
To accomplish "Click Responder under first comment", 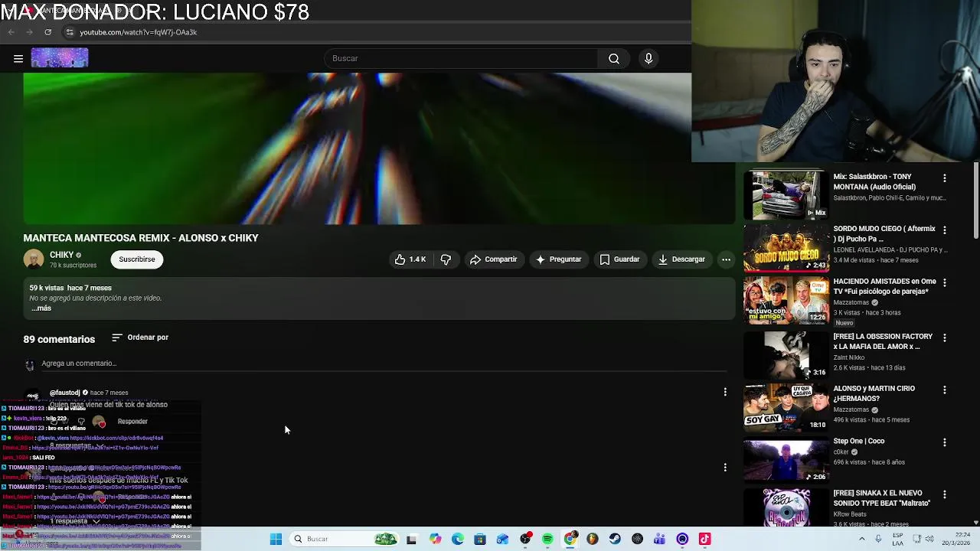I will [x=132, y=422].
